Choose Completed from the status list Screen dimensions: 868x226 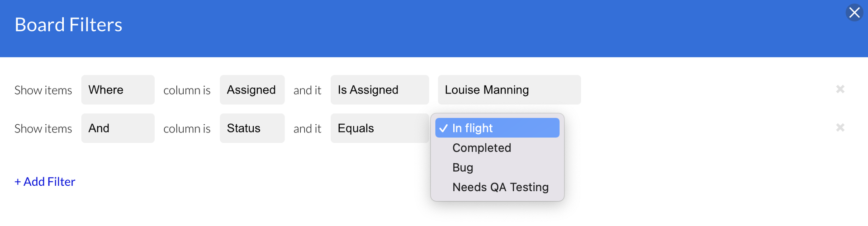pos(482,148)
